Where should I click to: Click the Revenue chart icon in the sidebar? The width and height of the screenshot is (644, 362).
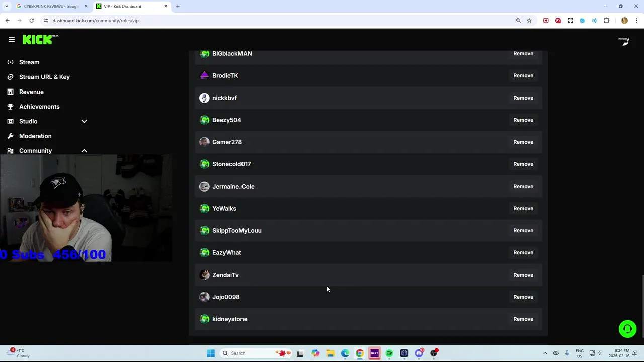click(10, 92)
